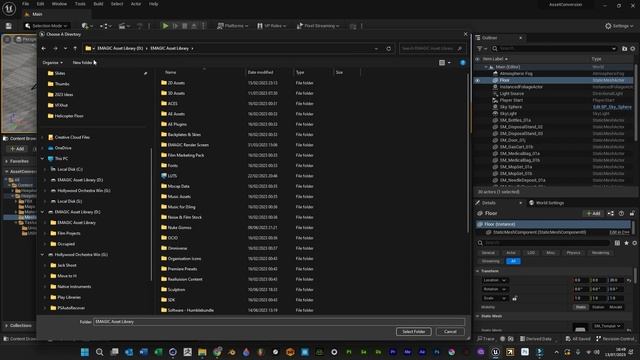
Task: Open the Outliner settings gear
Action: [x=633, y=49]
